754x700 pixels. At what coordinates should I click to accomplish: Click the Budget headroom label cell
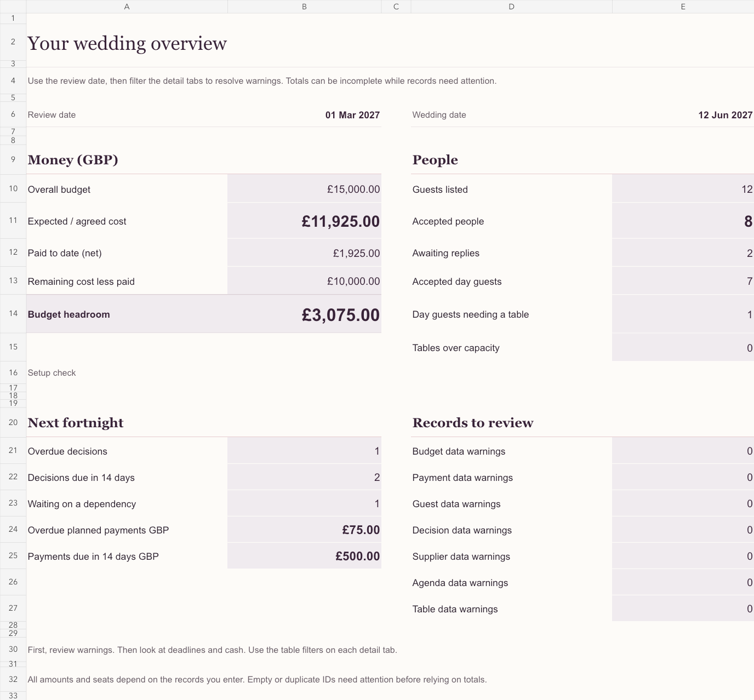(127, 314)
